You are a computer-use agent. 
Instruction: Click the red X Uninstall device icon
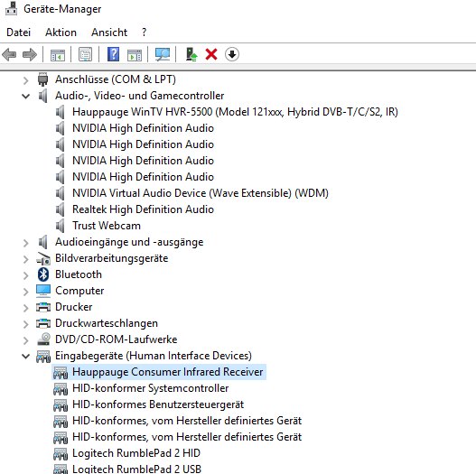point(211,54)
